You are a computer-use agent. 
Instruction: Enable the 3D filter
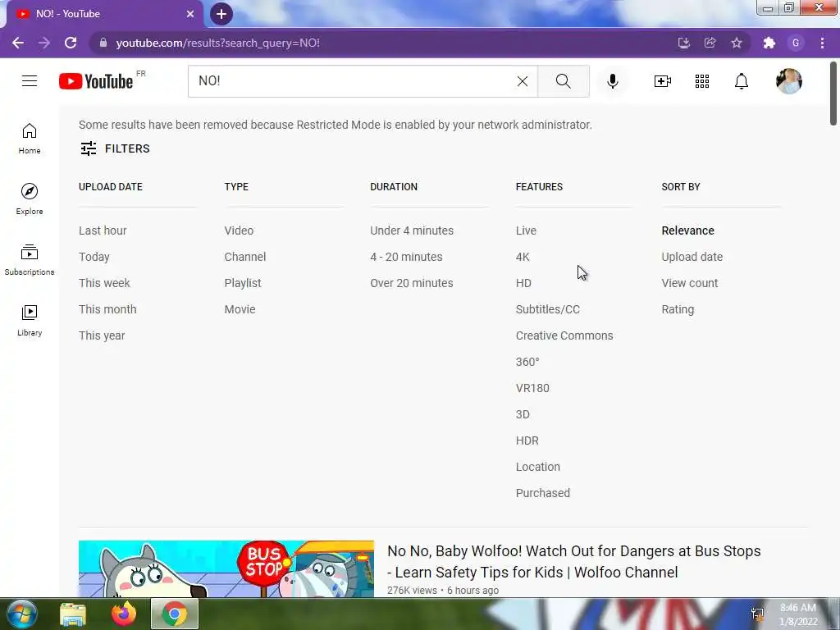523,414
